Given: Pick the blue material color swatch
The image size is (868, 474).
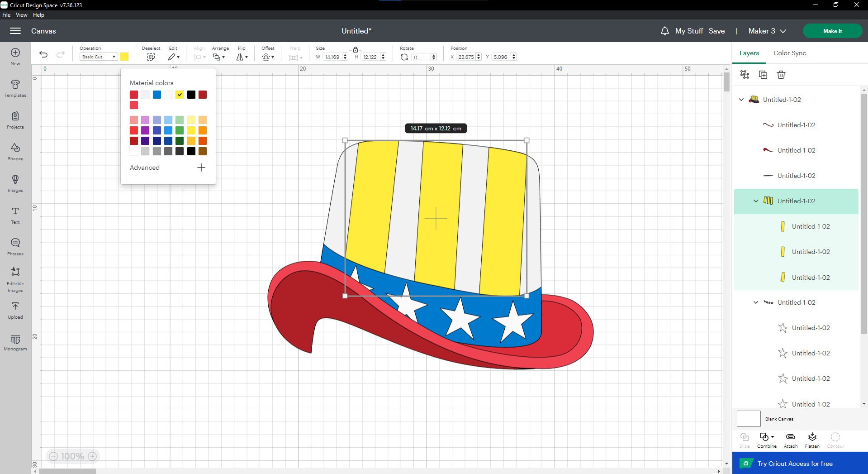Looking at the screenshot, I should click(157, 95).
